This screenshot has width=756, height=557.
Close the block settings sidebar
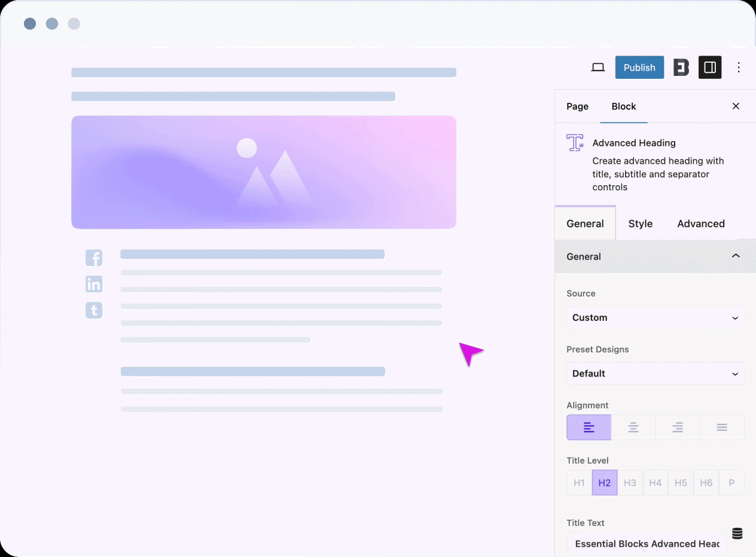pos(736,106)
